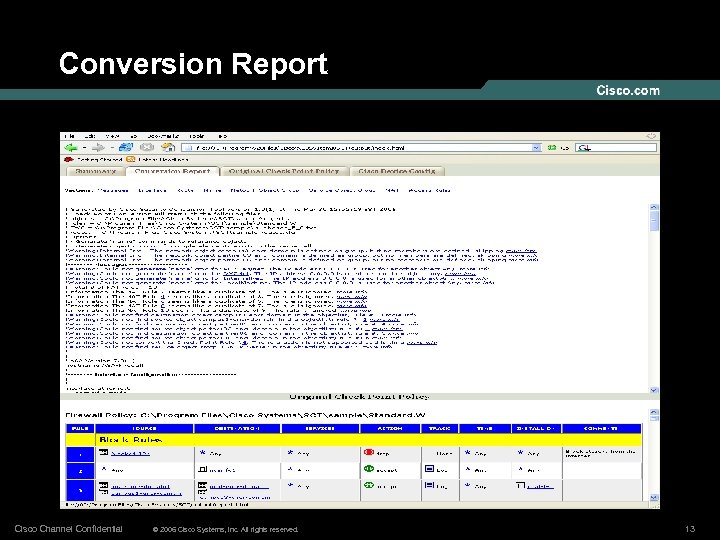Click the ACTION column header

(390, 428)
